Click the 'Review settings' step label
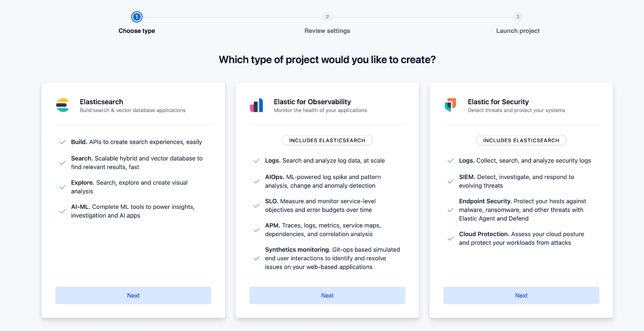Screen dimensions: 644x331 click(x=327, y=31)
